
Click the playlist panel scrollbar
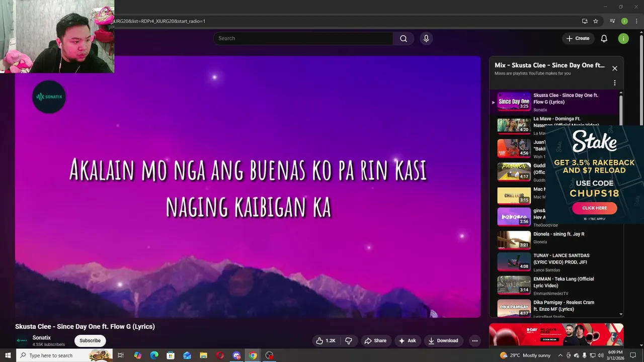[x=621, y=111]
